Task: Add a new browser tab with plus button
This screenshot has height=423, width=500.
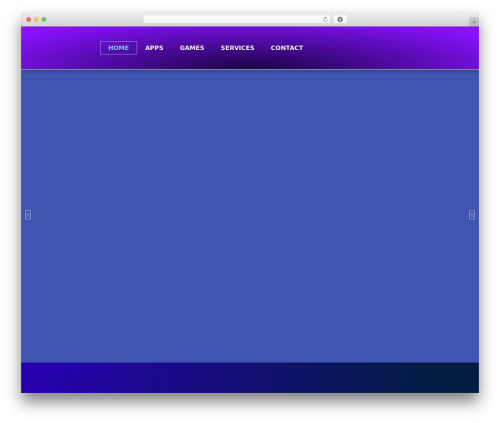Action: [x=474, y=22]
